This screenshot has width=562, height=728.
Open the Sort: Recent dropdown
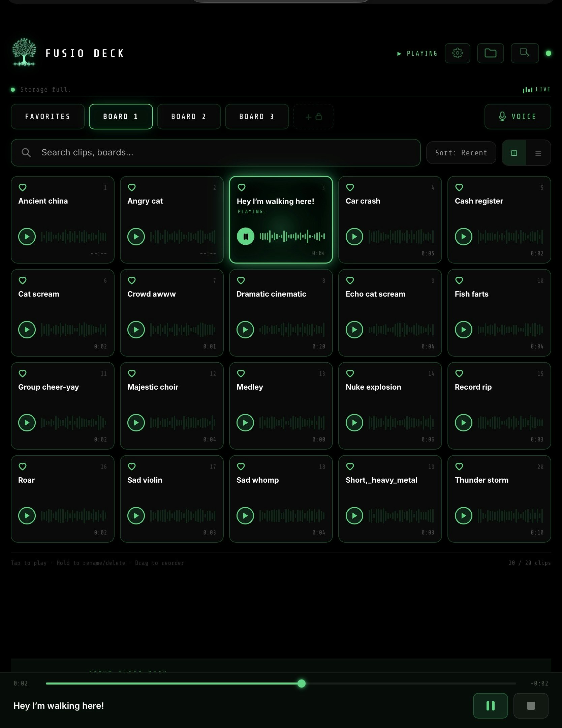coord(461,153)
